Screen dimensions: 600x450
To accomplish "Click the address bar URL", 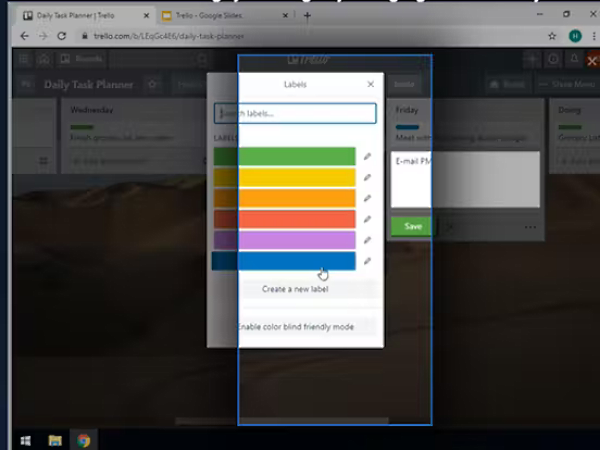I will pyautogui.click(x=169, y=36).
